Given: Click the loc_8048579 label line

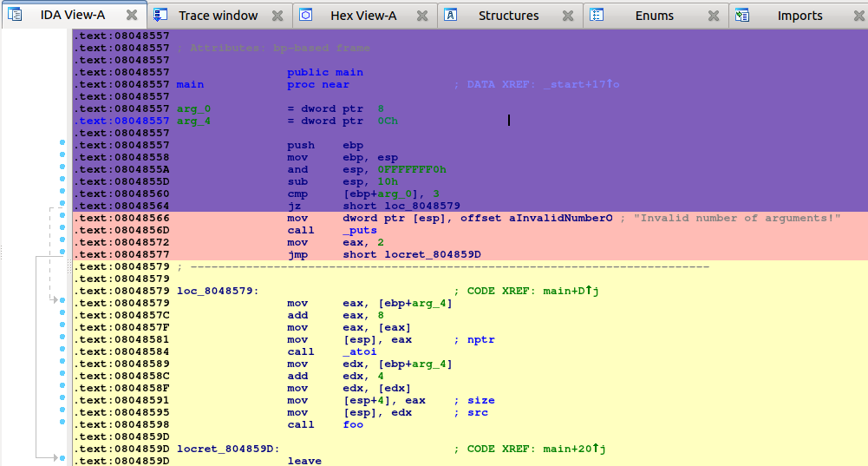Looking at the screenshot, I should [x=218, y=292].
